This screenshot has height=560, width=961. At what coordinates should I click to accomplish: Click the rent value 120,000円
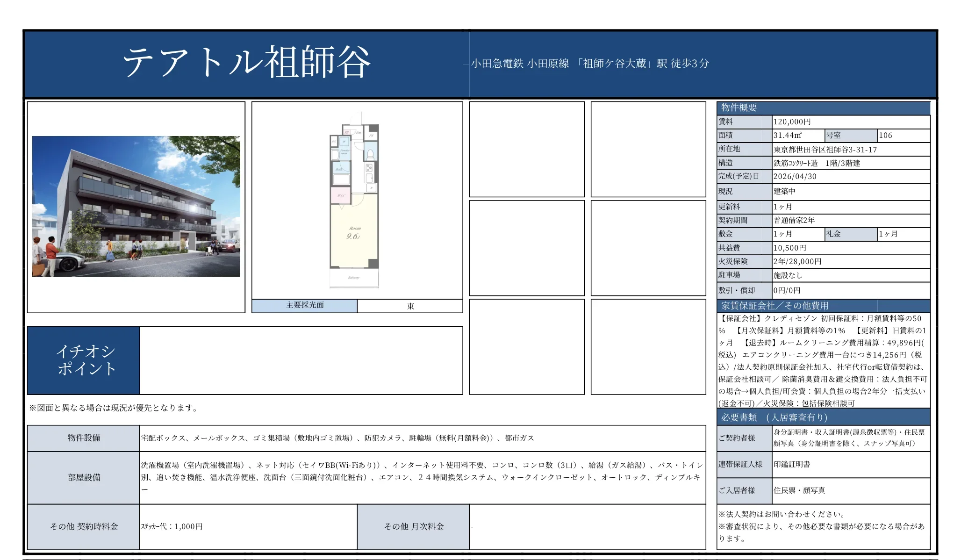tap(792, 122)
